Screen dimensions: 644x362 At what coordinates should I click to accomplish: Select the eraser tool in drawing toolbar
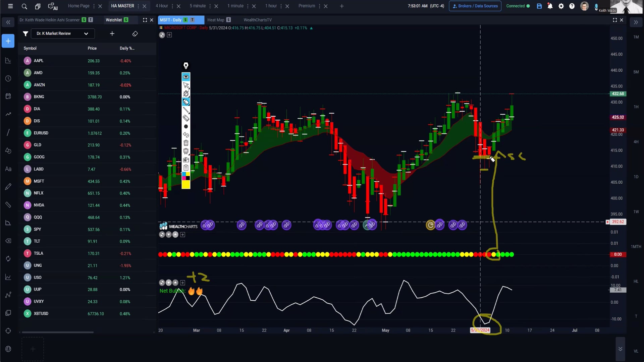tap(186, 118)
